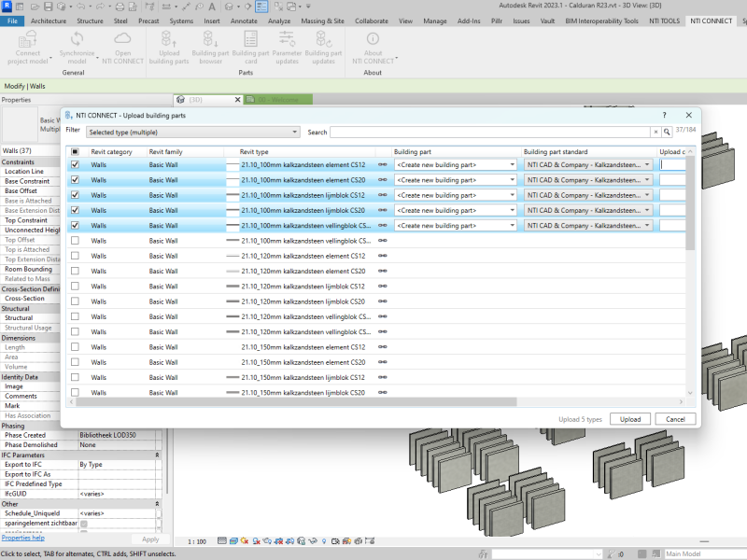
Task: Click the Switch Windows icon
Action: [x=291, y=7]
